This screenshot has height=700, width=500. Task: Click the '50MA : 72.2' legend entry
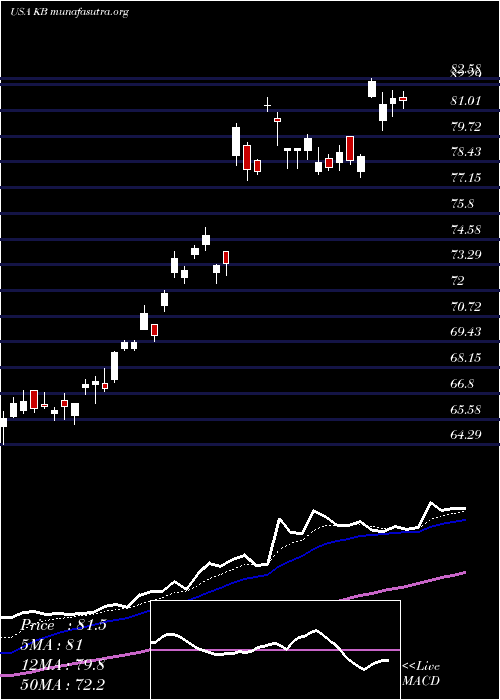[x=63, y=684]
